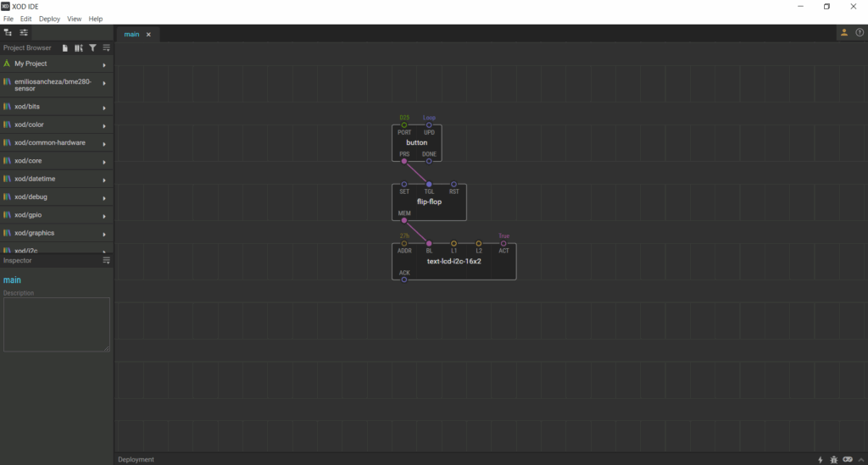Open the Edit menu
This screenshot has width=868, height=465.
(26, 19)
